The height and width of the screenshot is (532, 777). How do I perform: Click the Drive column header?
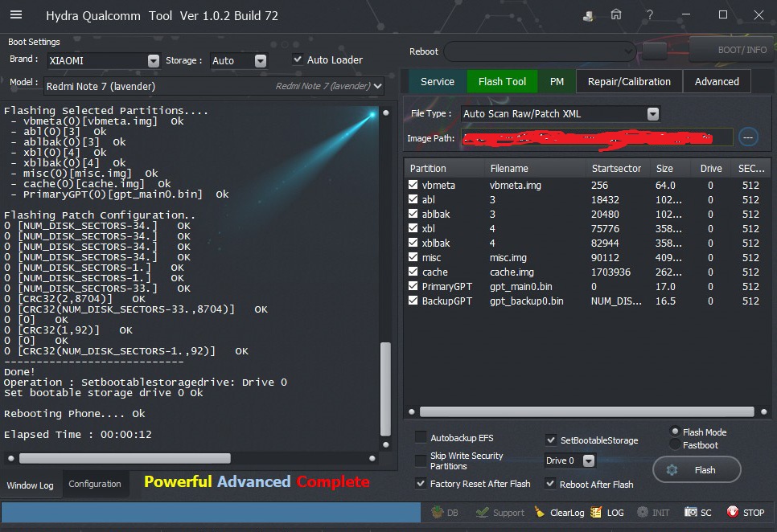(x=711, y=168)
